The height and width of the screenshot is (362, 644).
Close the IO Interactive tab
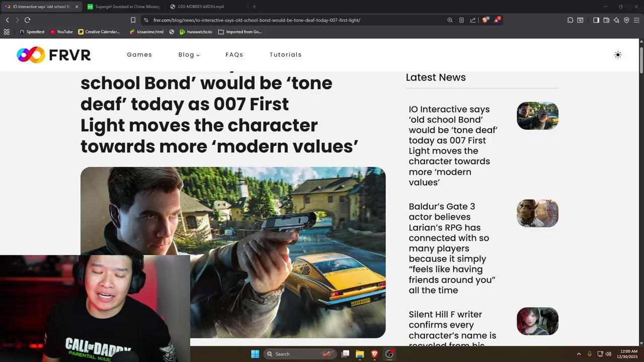tap(76, 7)
